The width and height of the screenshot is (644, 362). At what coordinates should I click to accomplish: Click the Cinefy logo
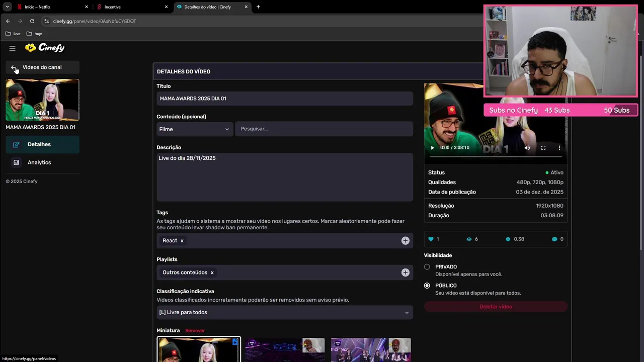tap(45, 48)
